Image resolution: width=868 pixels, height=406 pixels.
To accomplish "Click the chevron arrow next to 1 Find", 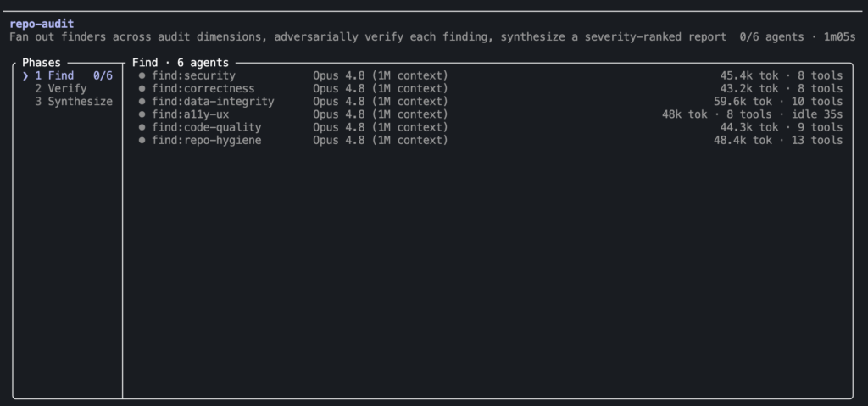I will [25, 76].
